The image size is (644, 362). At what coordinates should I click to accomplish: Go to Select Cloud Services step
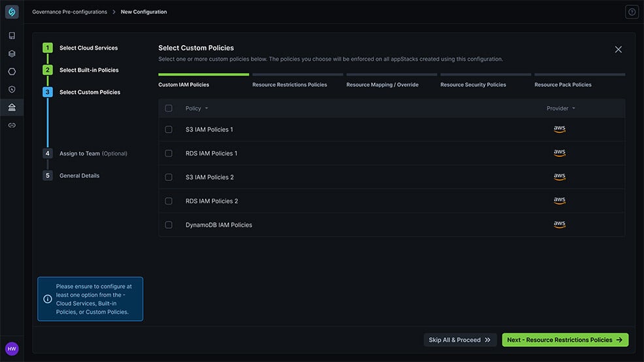coord(89,48)
